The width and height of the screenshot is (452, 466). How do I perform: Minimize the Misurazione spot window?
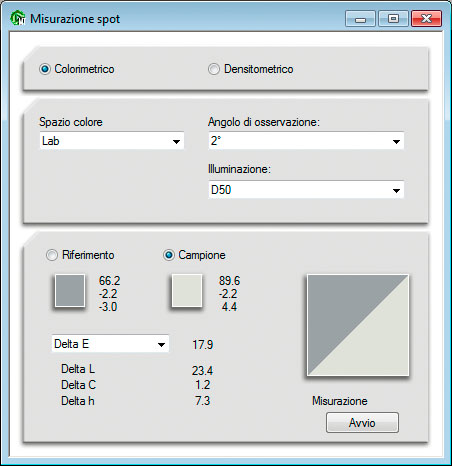(x=360, y=19)
